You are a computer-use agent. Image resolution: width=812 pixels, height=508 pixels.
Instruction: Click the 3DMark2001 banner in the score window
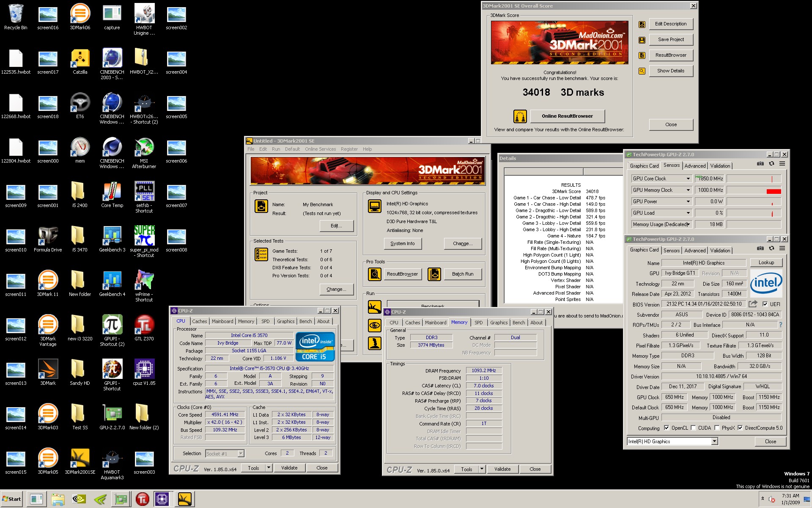559,42
